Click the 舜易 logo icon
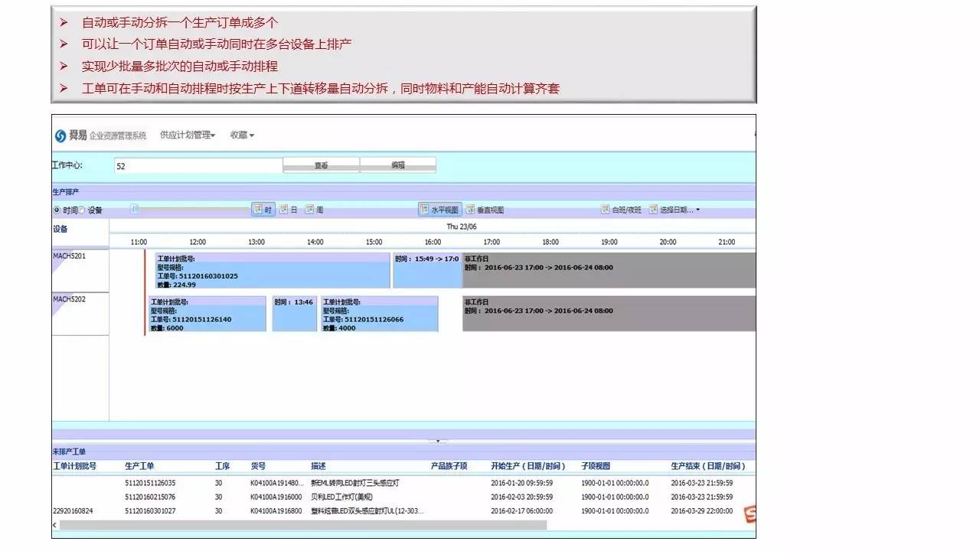 point(60,135)
